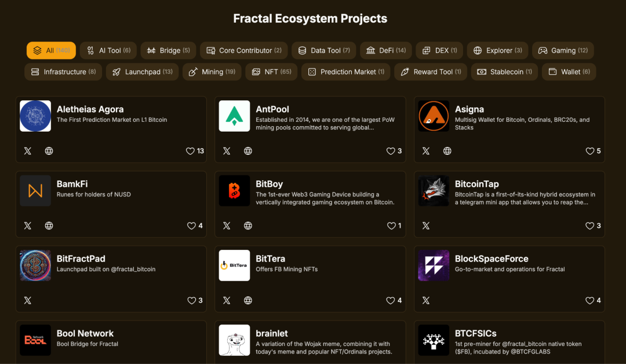Show DeFi projects
The image size is (626, 364).
(386, 50)
